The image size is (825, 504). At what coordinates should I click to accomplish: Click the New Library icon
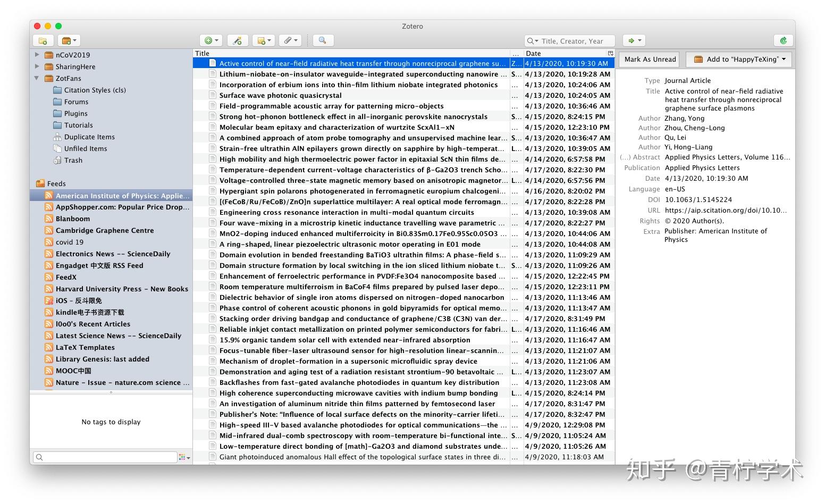(x=66, y=40)
